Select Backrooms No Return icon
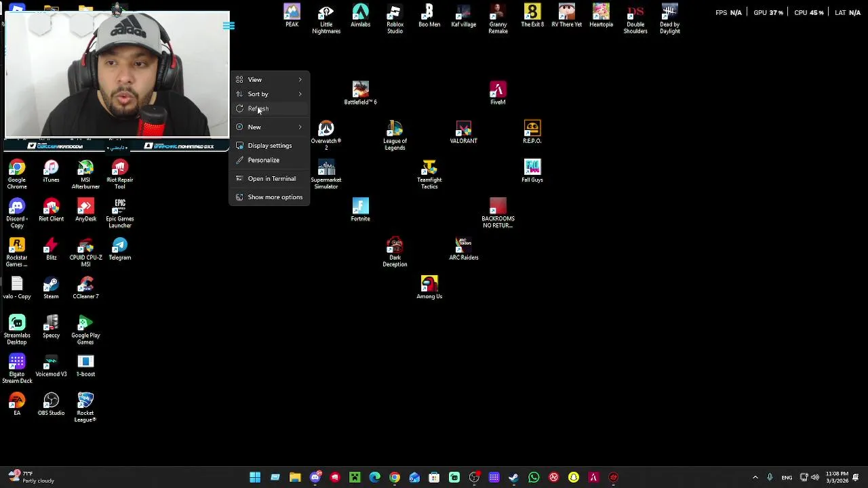Screen dimensions: 868x488 point(498,213)
